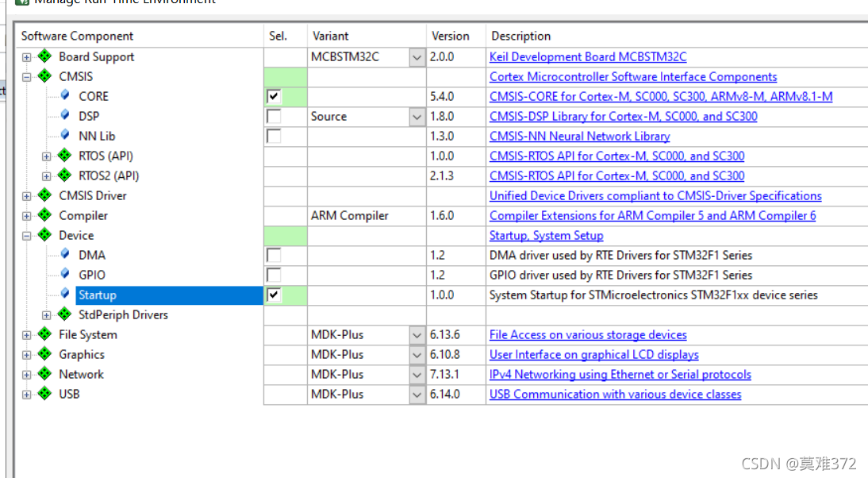Uncheck the Device Startup checkbox
This screenshot has height=478, width=868.
coord(274,295)
